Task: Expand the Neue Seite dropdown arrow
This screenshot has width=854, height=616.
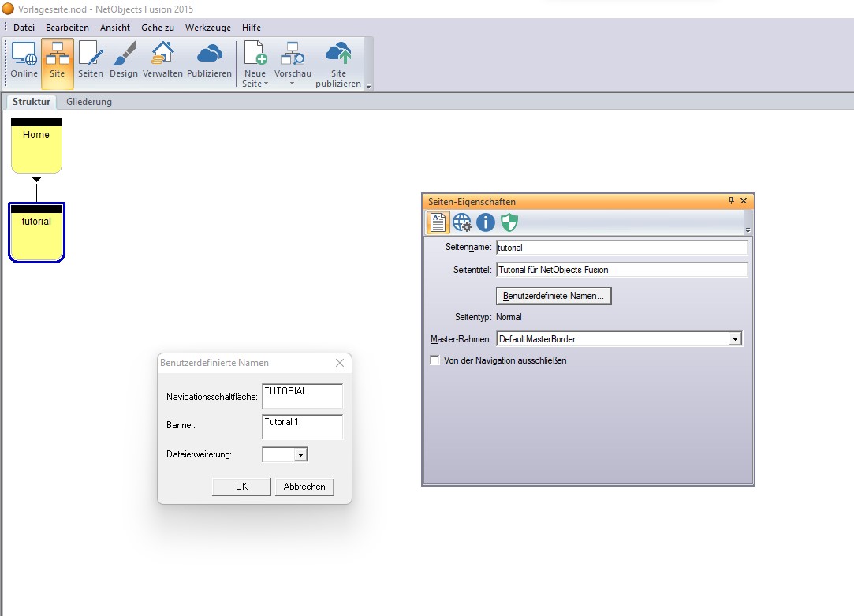Action: (x=266, y=84)
